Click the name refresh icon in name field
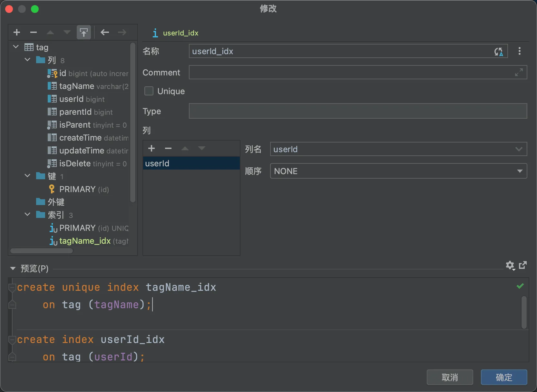The width and height of the screenshot is (537, 392). [x=499, y=51]
